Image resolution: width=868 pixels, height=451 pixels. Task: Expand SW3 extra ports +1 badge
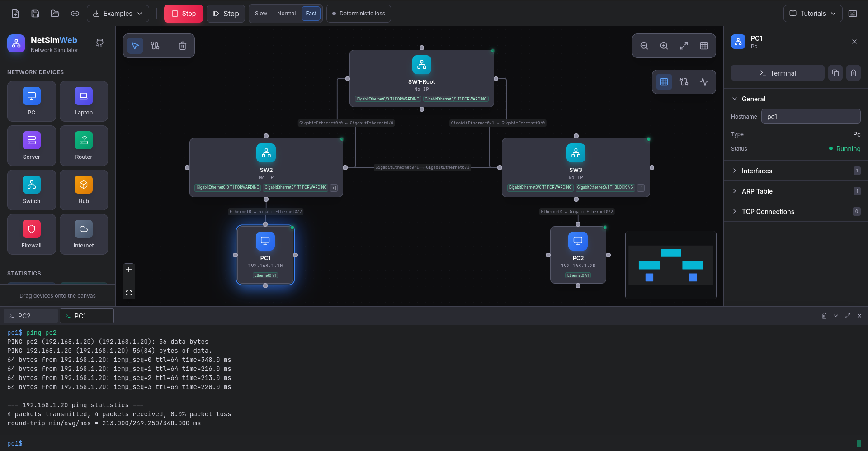pyautogui.click(x=641, y=188)
